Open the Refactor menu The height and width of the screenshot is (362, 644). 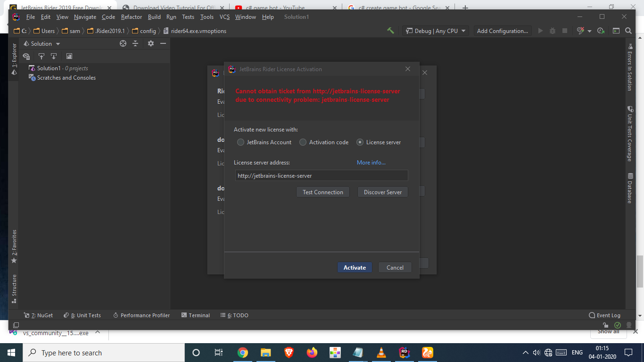tap(132, 16)
